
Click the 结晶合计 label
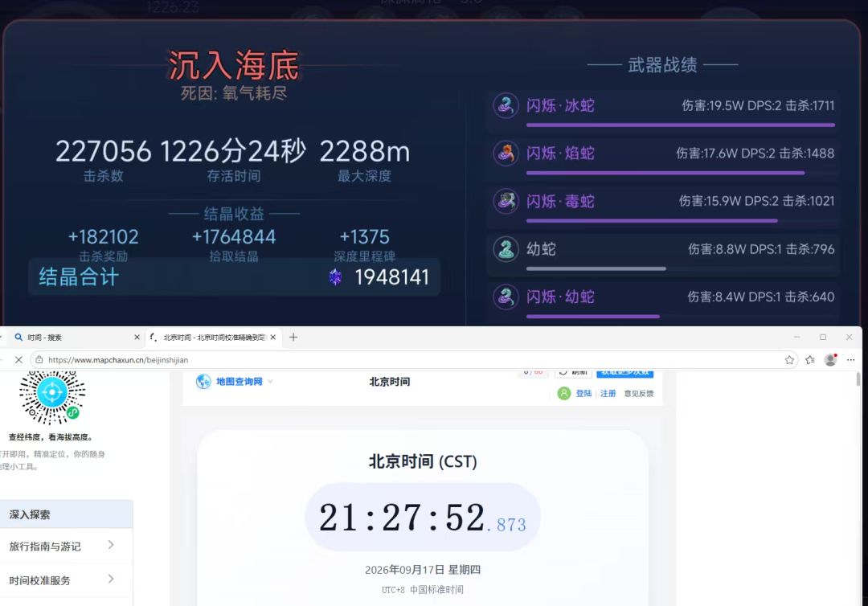coord(79,276)
